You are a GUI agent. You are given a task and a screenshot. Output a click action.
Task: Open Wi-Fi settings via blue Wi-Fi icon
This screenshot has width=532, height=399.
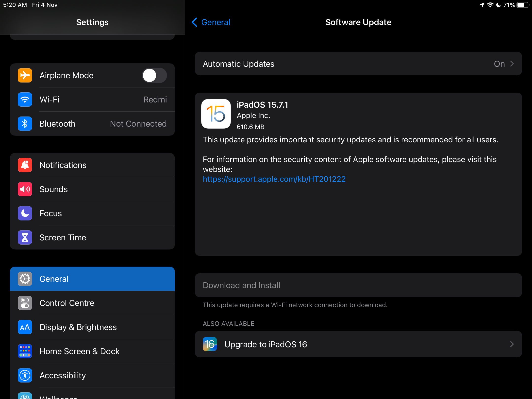pos(25,100)
